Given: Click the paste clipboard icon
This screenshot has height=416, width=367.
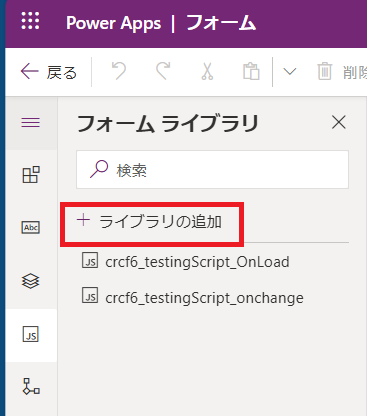Looking at the screenshot, I should point(251,71).
